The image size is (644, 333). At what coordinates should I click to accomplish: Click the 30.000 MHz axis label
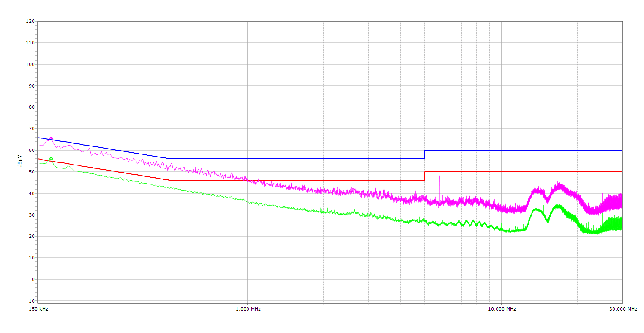pyautogui.click(x=623, y=309)
